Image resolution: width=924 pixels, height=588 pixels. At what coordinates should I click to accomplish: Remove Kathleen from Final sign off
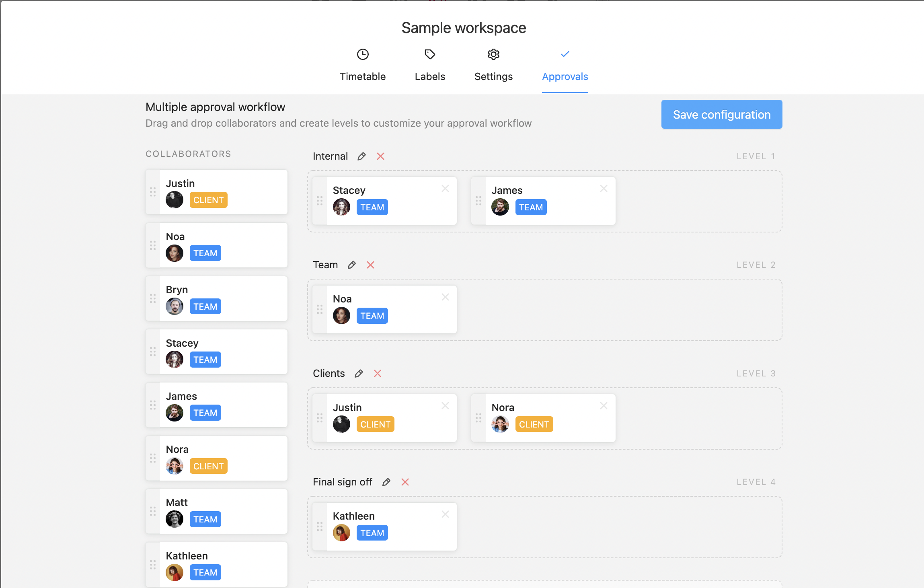[445, 514]
